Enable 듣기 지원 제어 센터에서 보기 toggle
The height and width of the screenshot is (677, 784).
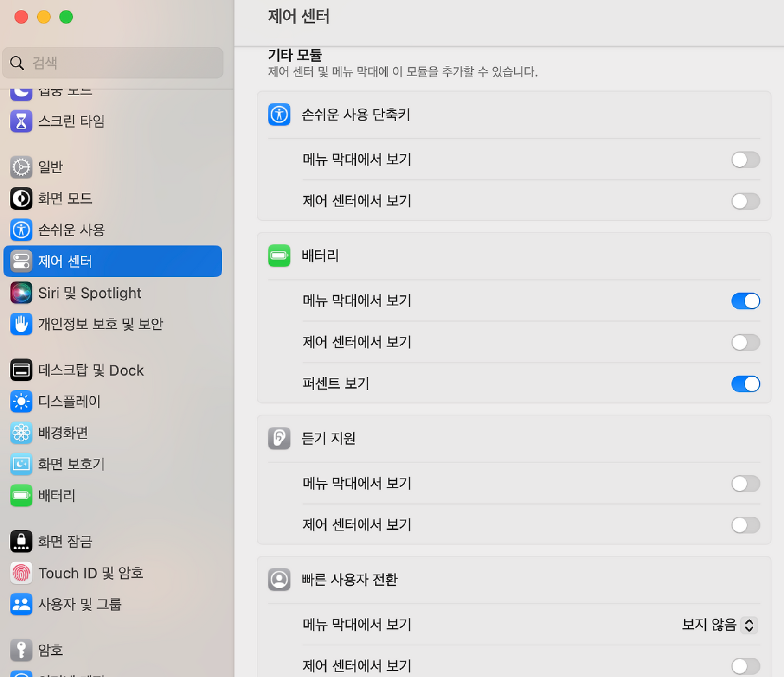pos(745,525)
